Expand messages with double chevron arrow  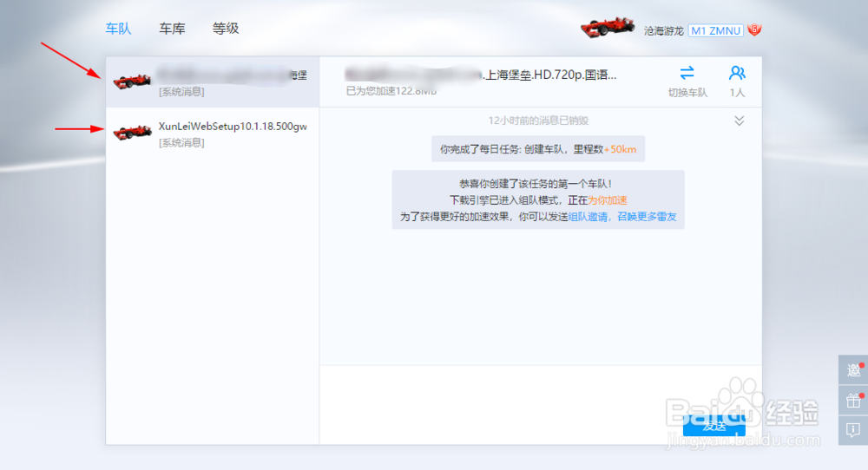pyautogui.click(x=739, y=121)
